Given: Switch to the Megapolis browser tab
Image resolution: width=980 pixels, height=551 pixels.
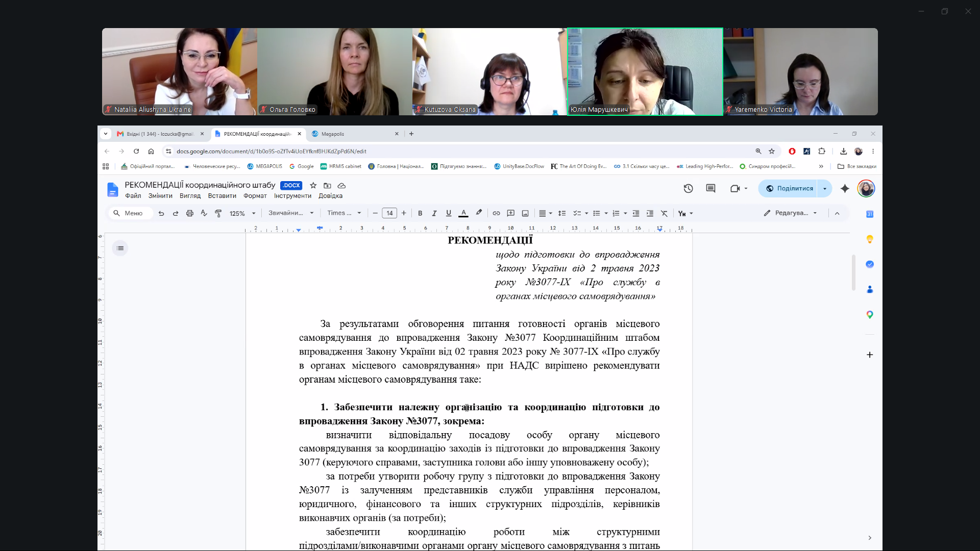Looking at the screenshot, I should [355, 134].
